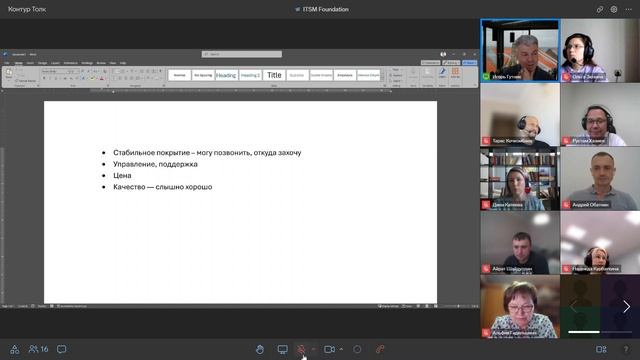
Task: Show previous page of participant videos
Action: point(573,307)
